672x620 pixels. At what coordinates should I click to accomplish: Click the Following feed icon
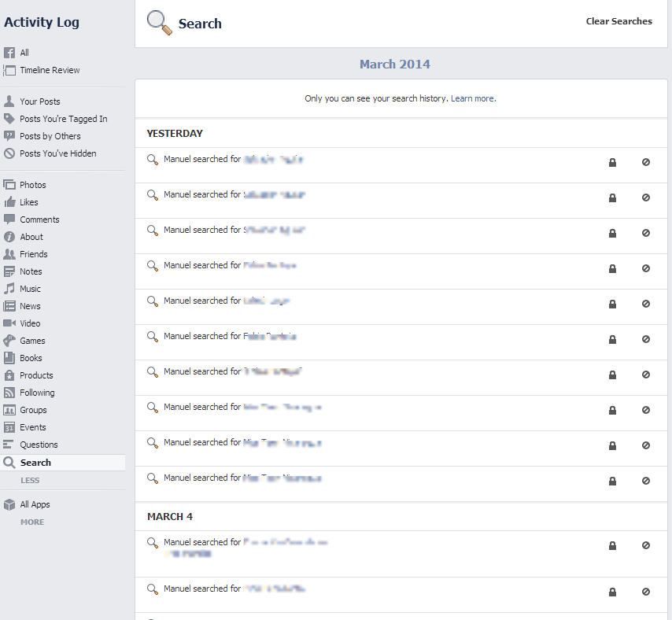point(9,393)
